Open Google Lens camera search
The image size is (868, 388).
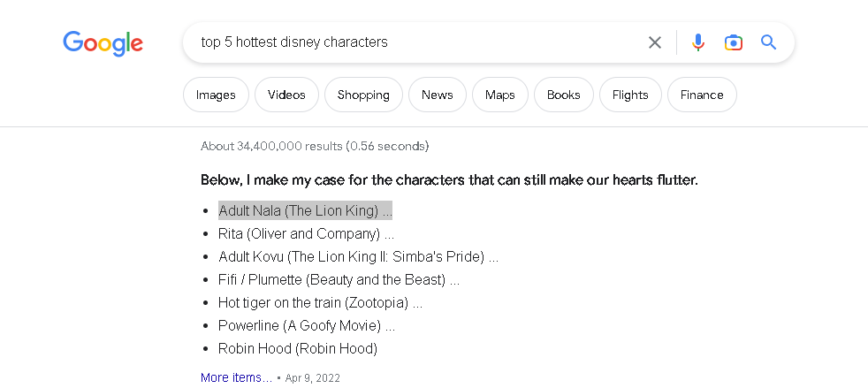tap(733, 42)
